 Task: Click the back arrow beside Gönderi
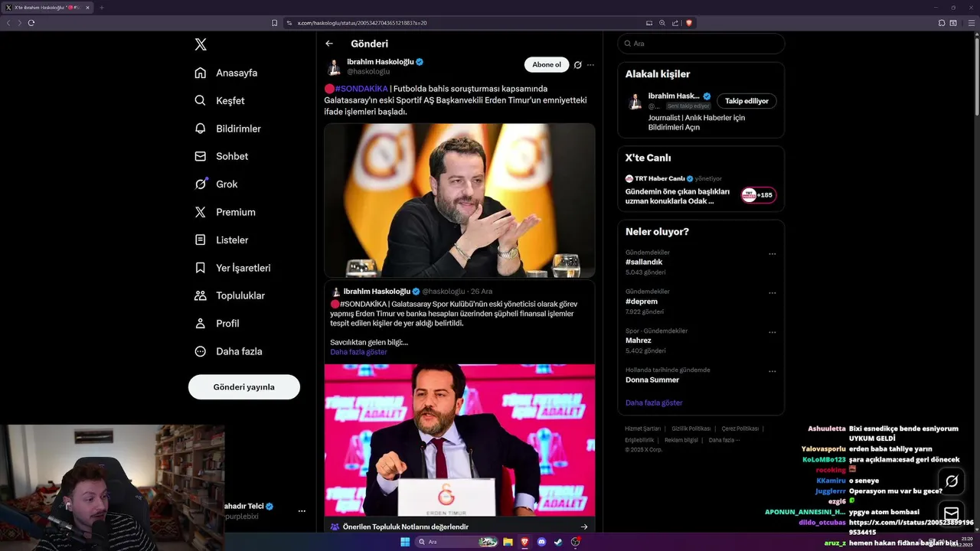click(x=329, y=44)
